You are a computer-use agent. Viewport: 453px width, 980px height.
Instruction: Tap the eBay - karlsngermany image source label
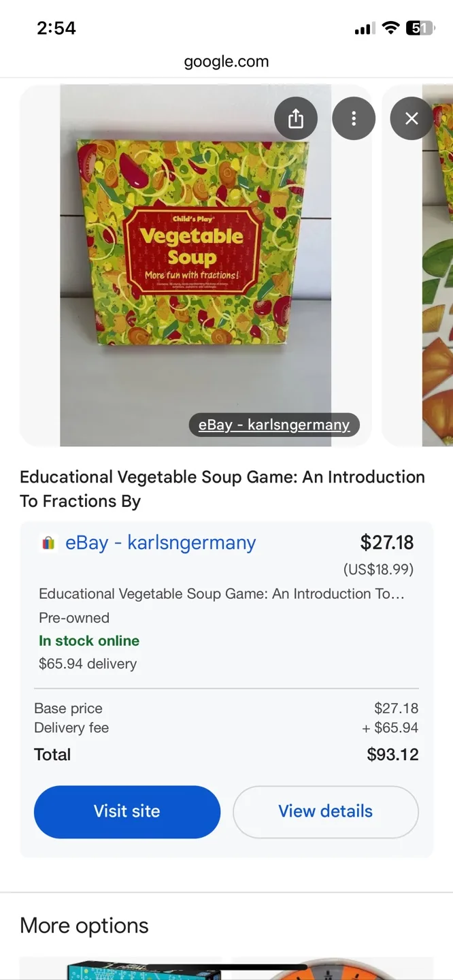pyautogui.click(x=273, y=425)
